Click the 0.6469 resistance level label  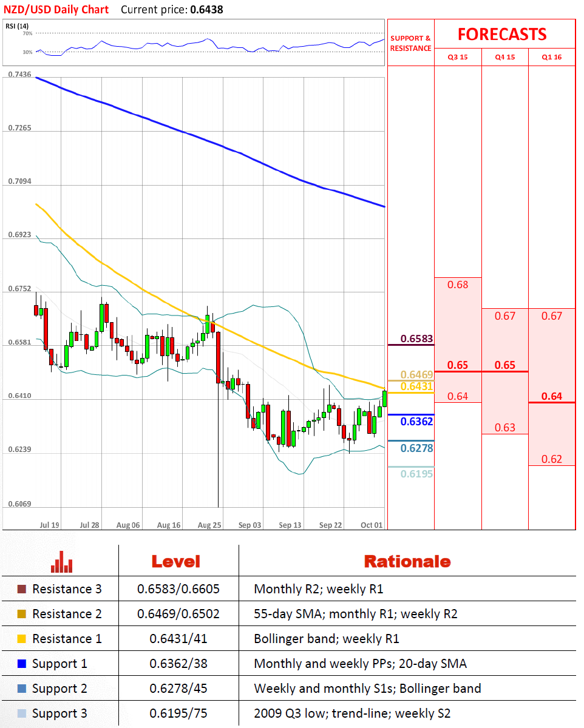pyautogui.click(x=416, y=375)
